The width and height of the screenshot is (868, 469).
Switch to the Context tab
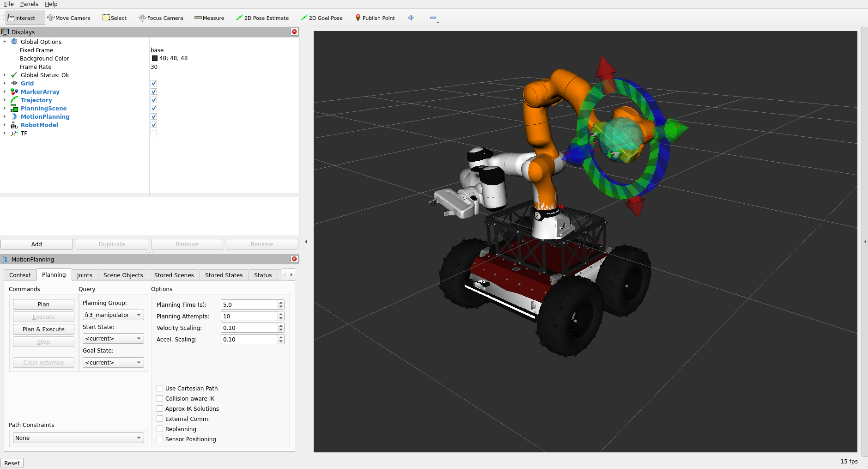20,275
